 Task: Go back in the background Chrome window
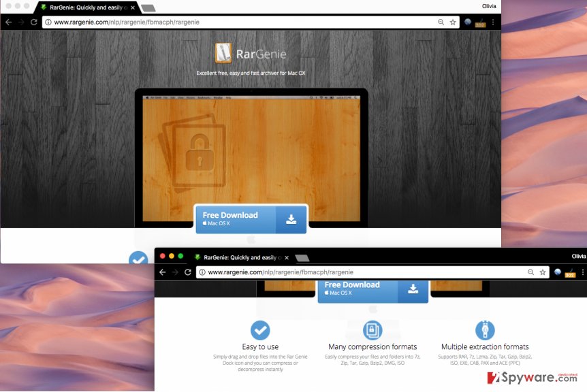click(9, 22)
